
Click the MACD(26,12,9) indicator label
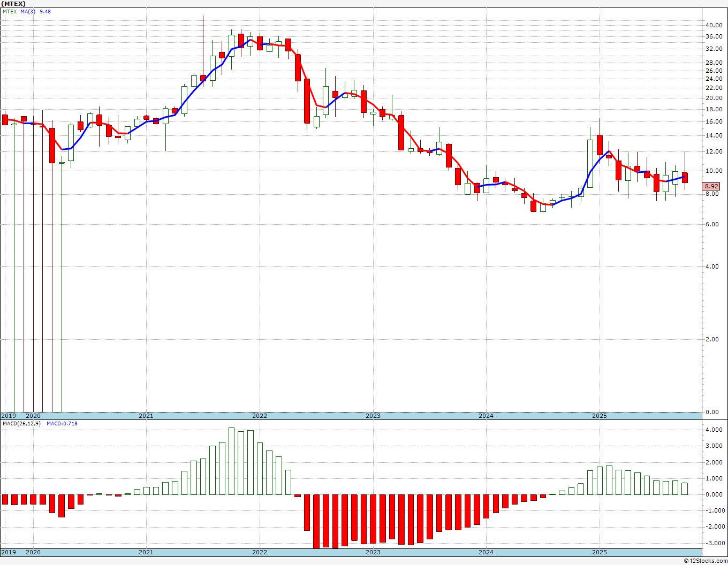(21, 424)
